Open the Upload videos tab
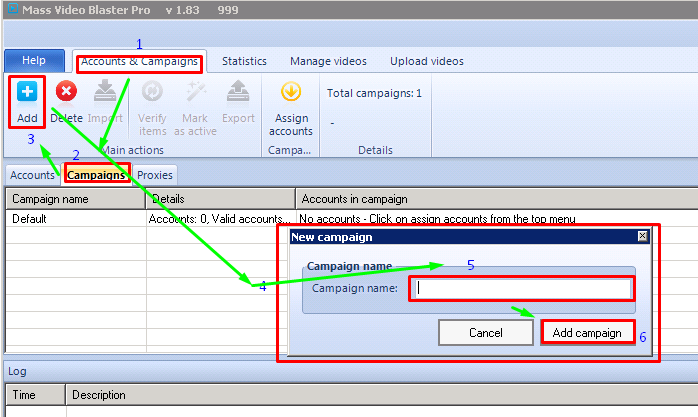The width and height of the screenshot is (698, 417). 427,61
